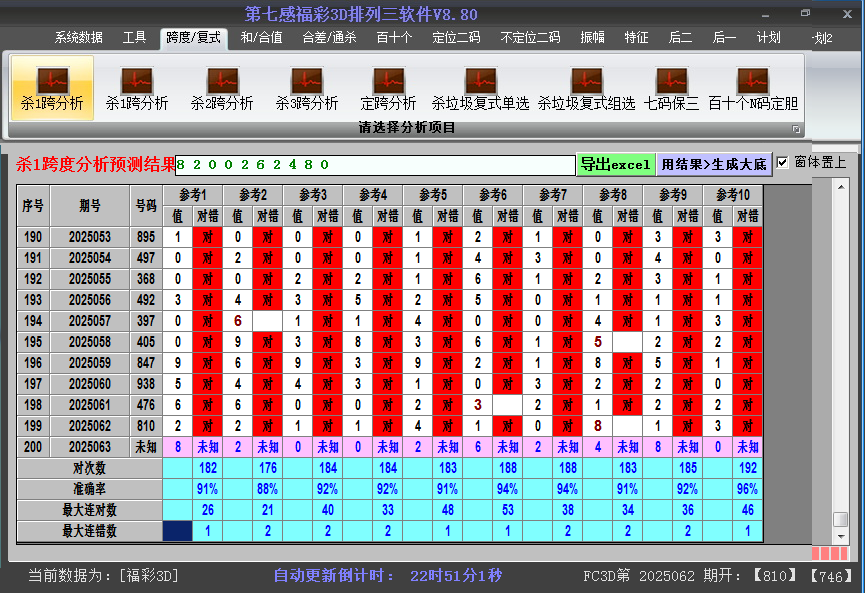Click the 88% accuracy cell
This screenshot has height=593, width=865.
(x=268, y=489)
